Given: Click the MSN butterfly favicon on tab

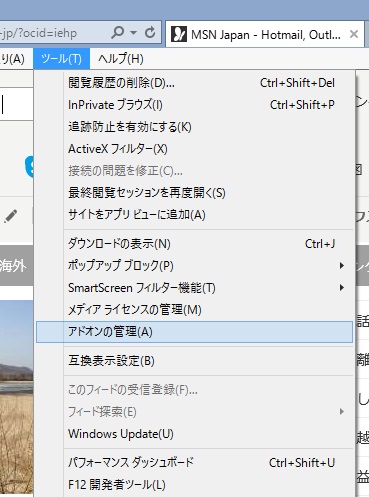Looking at the screenshot, I should pos(179,34).
